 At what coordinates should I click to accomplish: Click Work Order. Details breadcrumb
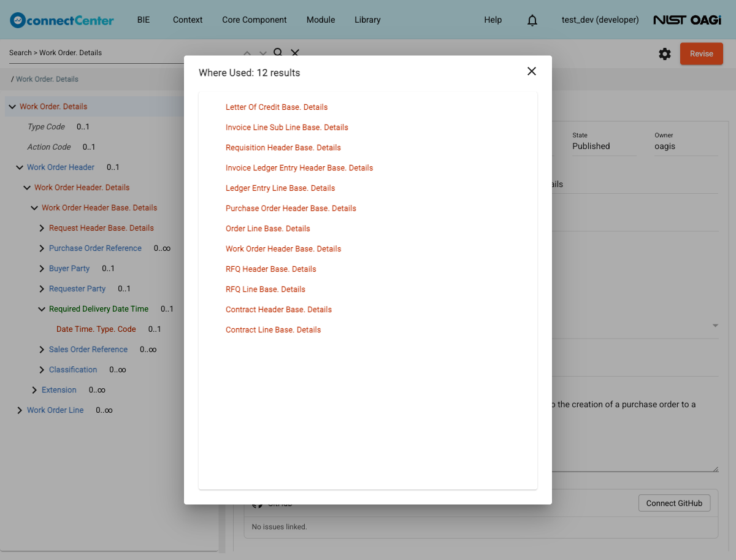click(47, 79)
